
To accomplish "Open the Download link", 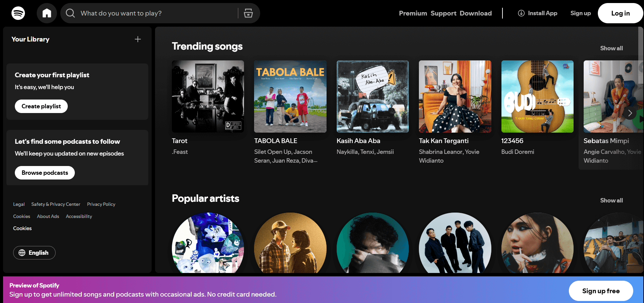I will pos(476,13).
